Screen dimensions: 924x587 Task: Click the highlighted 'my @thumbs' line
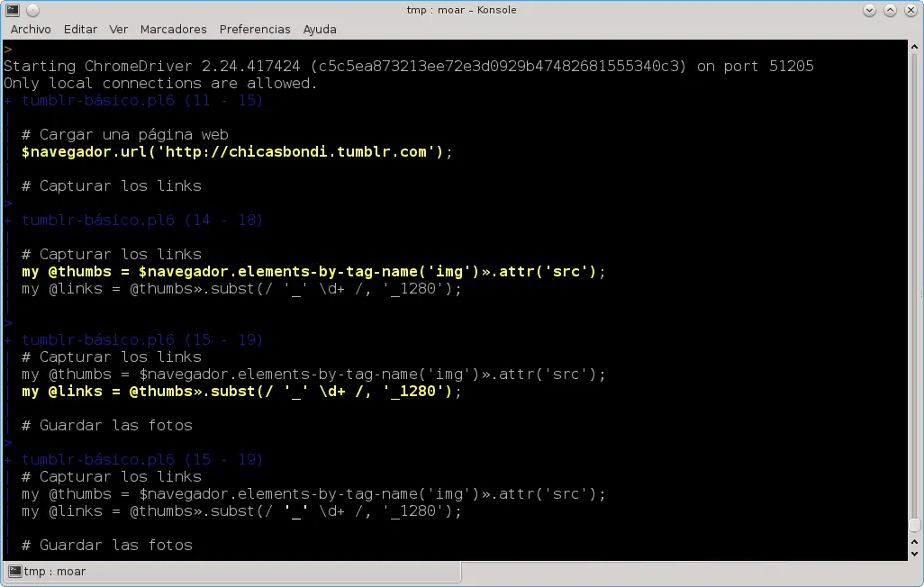point(313,272)
